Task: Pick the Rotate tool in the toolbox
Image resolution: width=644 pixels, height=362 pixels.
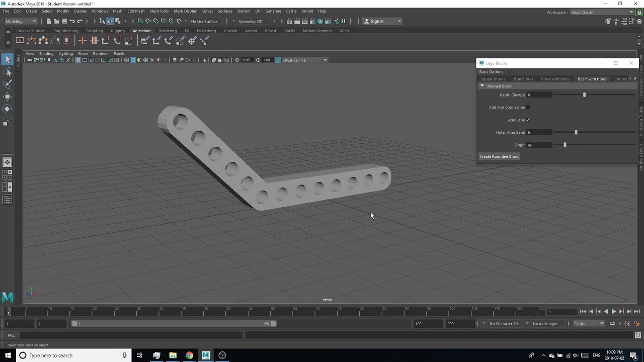Action: coord(7,109)
